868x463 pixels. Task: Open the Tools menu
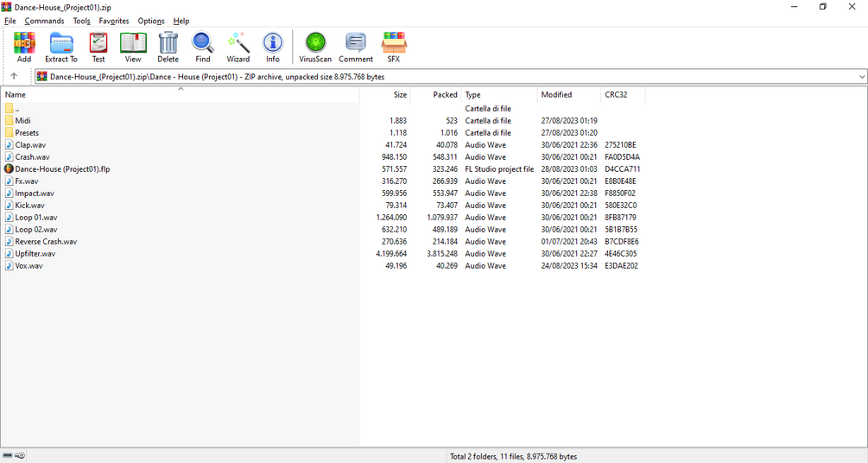coord(81,21)
